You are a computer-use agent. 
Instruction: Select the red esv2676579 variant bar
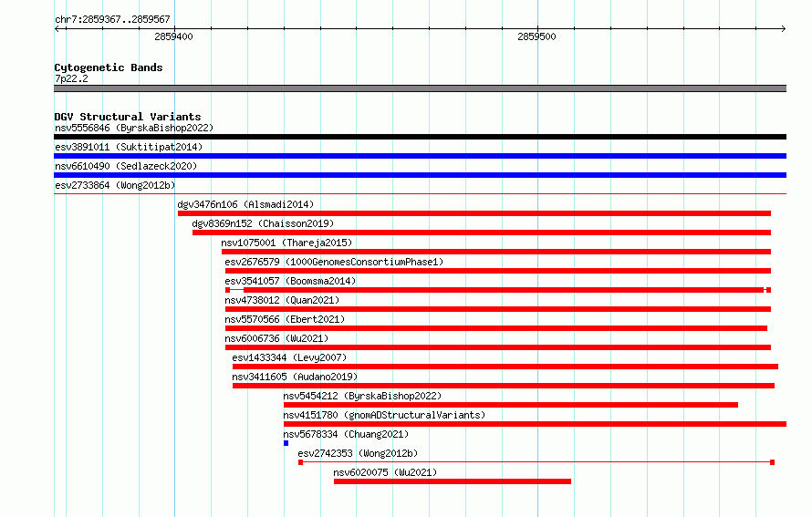point(498,271)
